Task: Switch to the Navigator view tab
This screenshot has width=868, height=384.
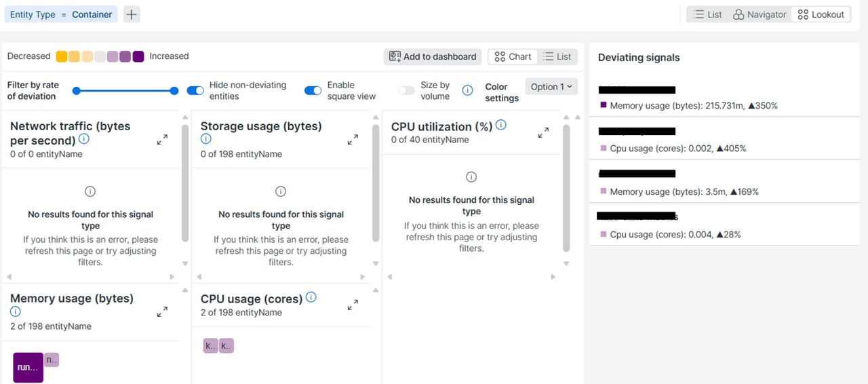Action: coord(759,14)
